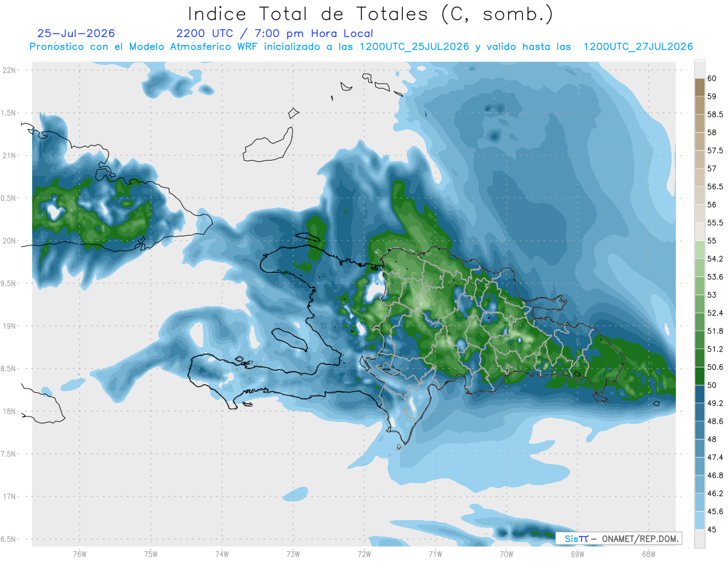Click the '71W' longitude label
Screen dimensions: 728x562
(435, 554)
